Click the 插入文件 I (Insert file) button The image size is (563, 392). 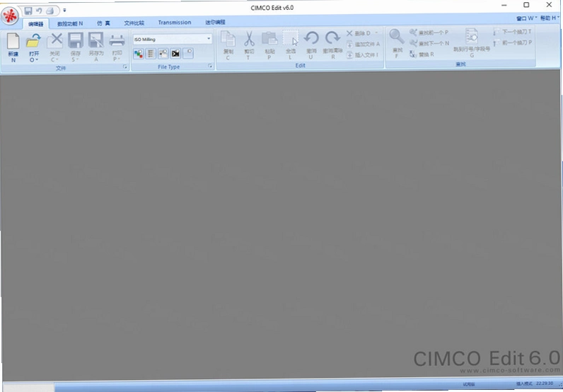tap(362, 55)
